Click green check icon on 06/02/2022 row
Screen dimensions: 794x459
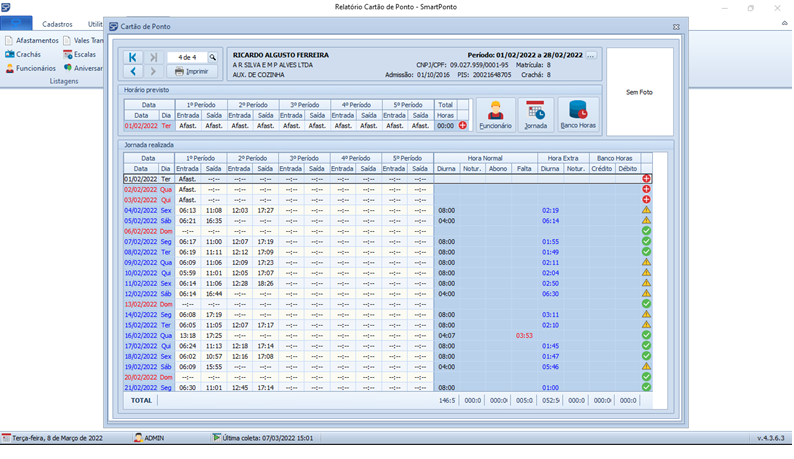point(646,231)
